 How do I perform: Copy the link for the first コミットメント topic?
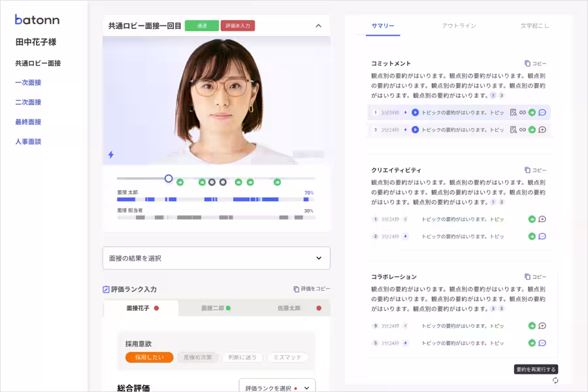523,112
